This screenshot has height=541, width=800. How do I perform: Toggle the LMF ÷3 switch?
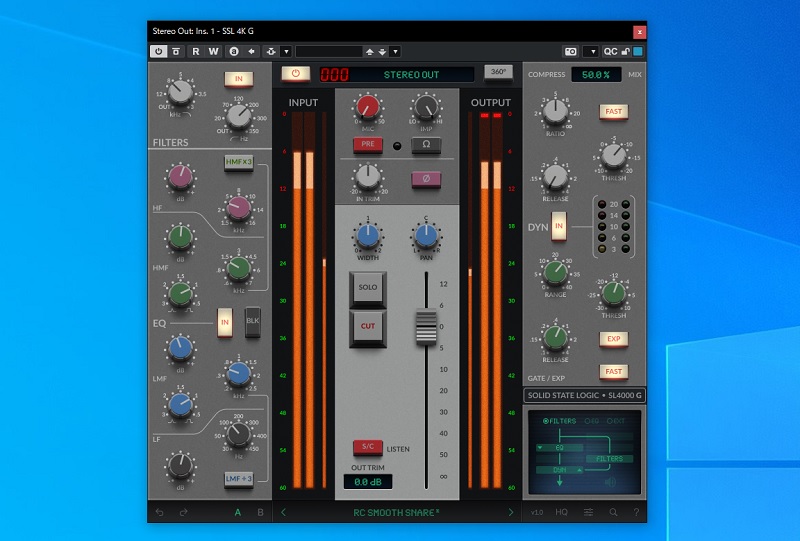point(239,479)
